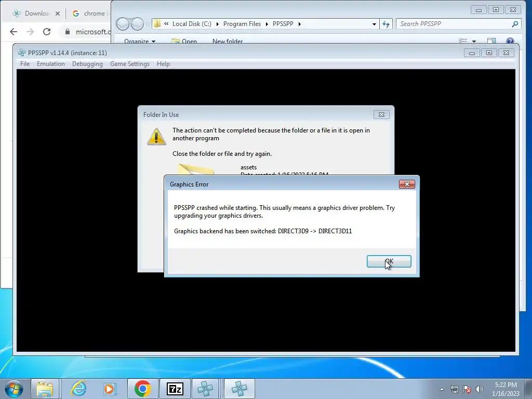Open the Emulation menu
Image resolution: width=532 pixels, height=399 pixels.
tap(51, 64)
